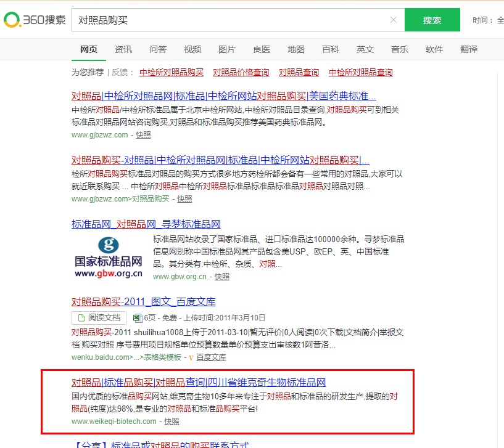Click the 百度文库 source link
Viewport: 504px width, 448px height.
[211, 357]
